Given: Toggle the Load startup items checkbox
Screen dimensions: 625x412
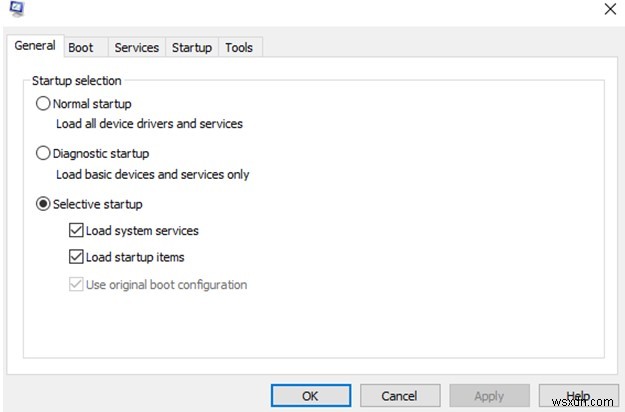Looking at the screenshot, I should pos(77,257).
